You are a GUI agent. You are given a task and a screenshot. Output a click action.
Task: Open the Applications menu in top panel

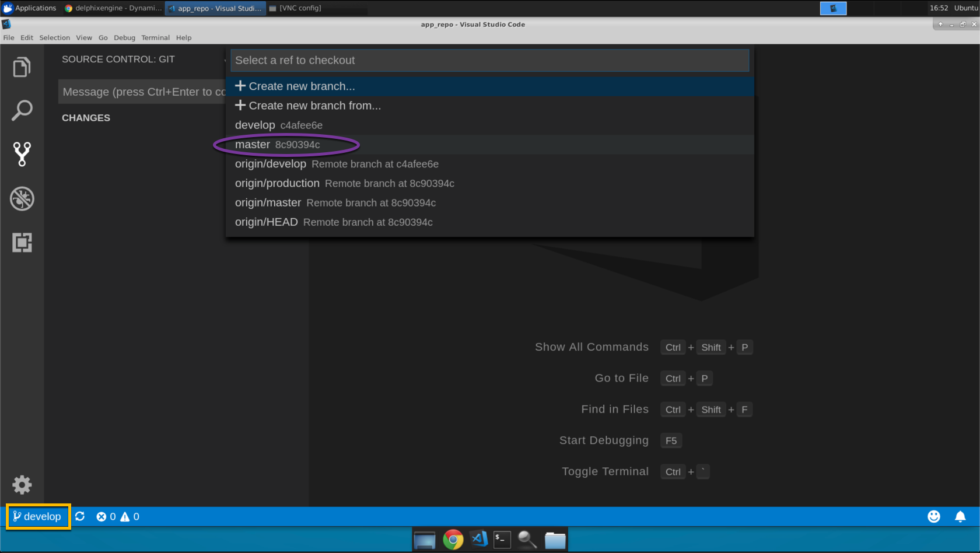(x=30, y=8)
